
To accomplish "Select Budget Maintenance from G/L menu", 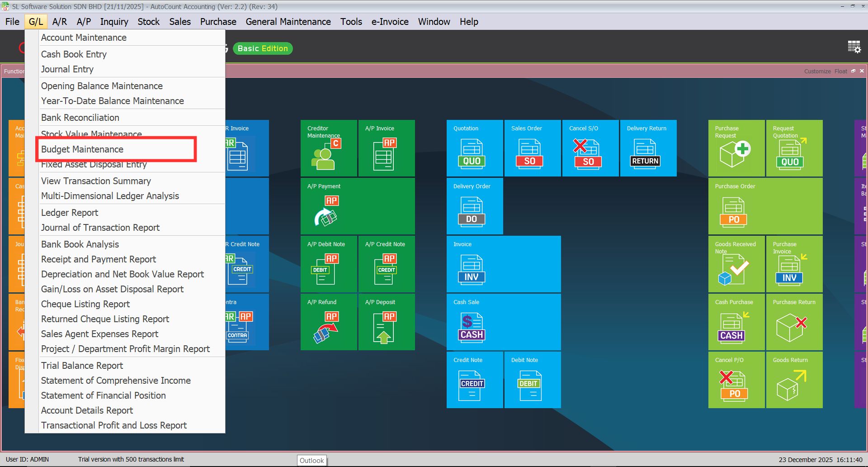I will (x=82, y=149).
